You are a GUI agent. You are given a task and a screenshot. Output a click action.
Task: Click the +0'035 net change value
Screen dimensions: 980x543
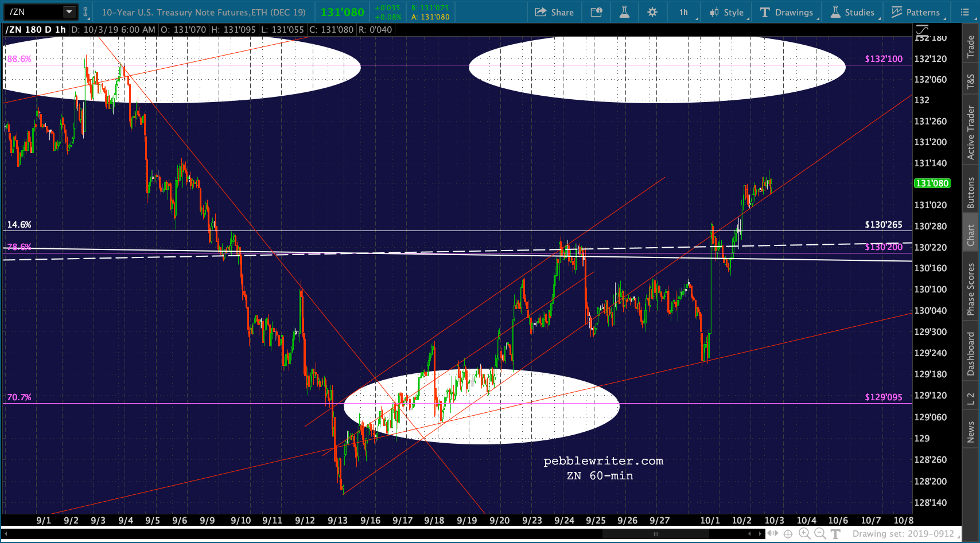click(387, 8)
